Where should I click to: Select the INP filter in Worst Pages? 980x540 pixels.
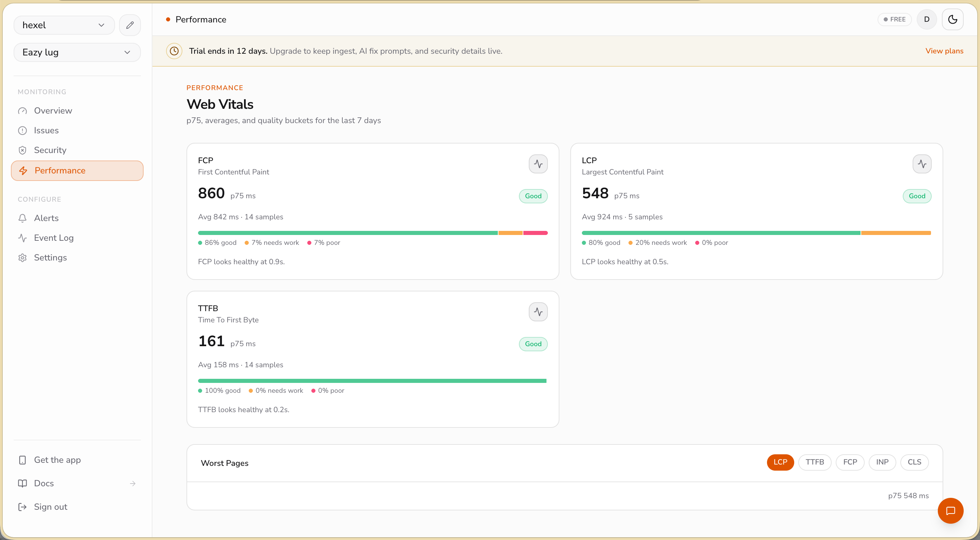(x=882, y=462)
